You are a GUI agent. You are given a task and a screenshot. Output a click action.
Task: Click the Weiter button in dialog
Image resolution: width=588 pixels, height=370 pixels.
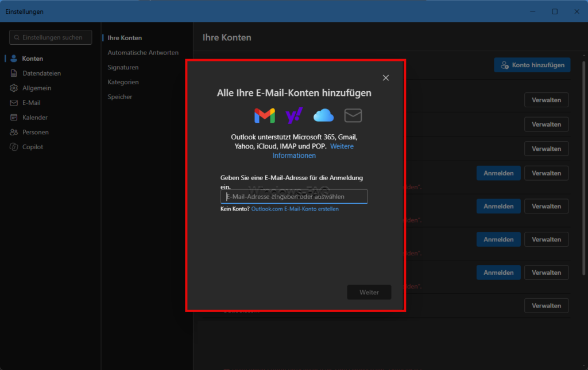point(369,293)
